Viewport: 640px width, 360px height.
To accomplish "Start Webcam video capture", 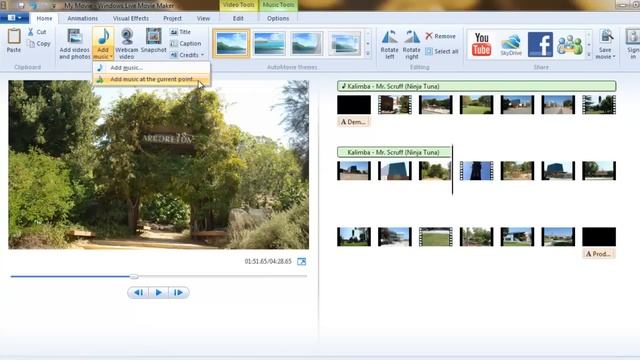I will pyautogui.click(x=127, y=44).
